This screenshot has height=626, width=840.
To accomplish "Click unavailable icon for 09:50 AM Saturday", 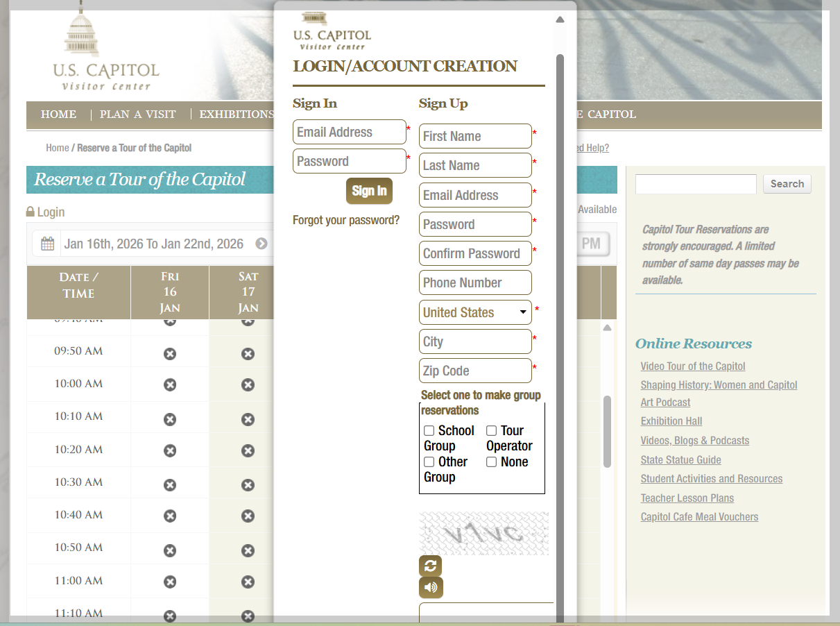I will 248,354.
